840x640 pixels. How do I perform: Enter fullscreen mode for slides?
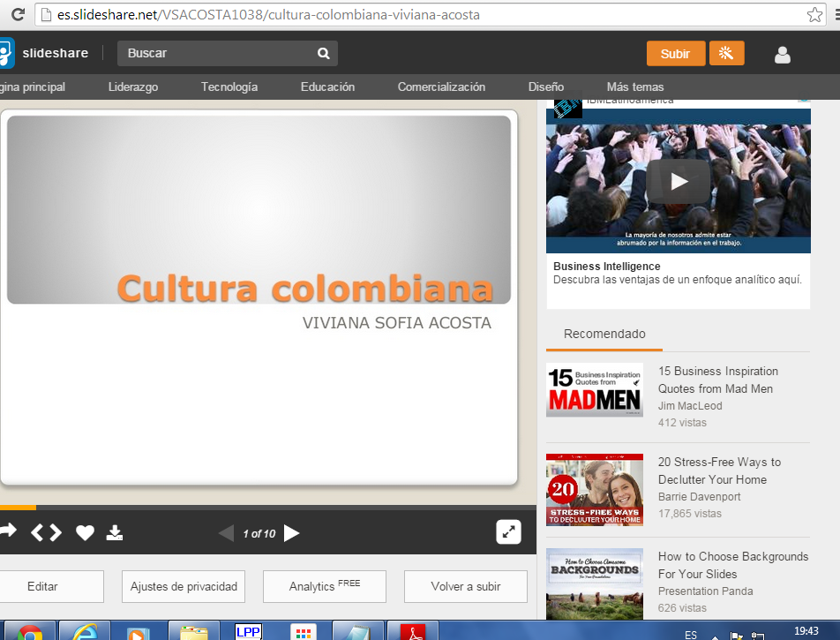(x=508, y=531)
